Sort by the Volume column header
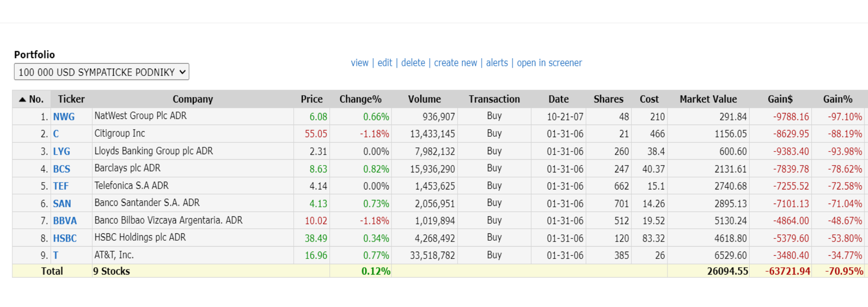This screenshot has width=868, height=307. click(x=424, y=99)
